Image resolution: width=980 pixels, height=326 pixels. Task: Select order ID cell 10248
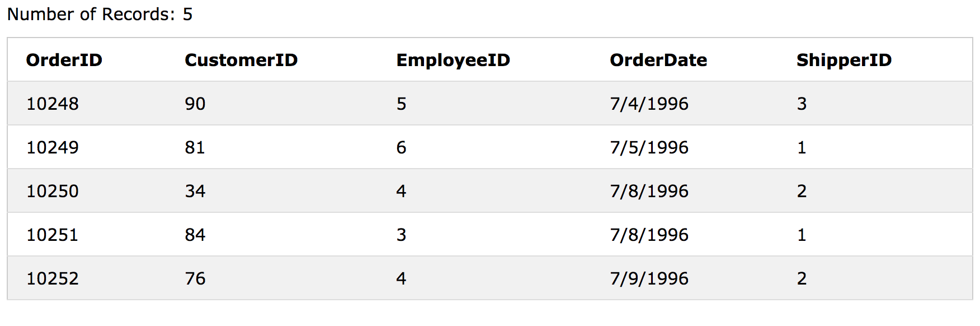pyautogui.click(x=53, y=104)
